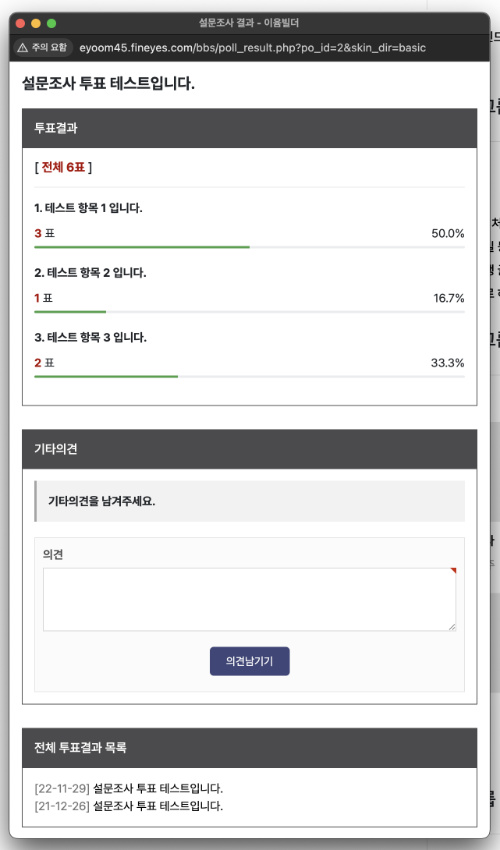Close the poll result window
The image size is (500, 850).
click(21, 23)
